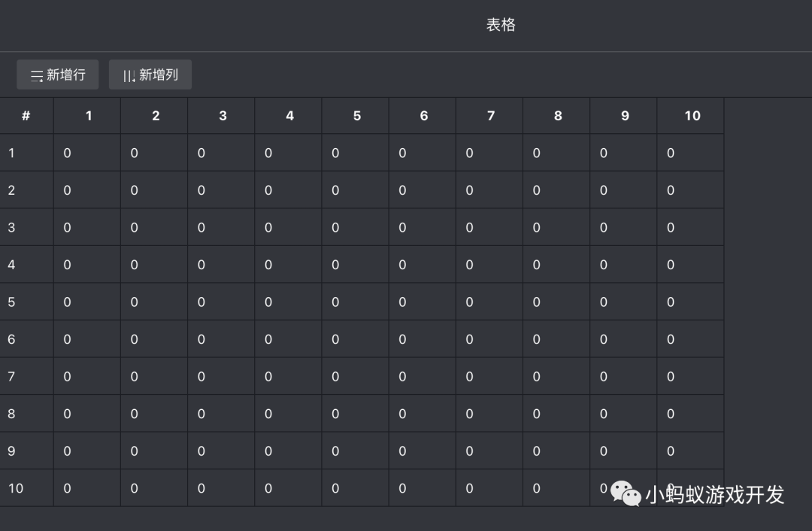Image resolution: width=812 pixels, height=531 pixels.
Task: Click the cell in row 8, column 6
Action: click(423, 414)
